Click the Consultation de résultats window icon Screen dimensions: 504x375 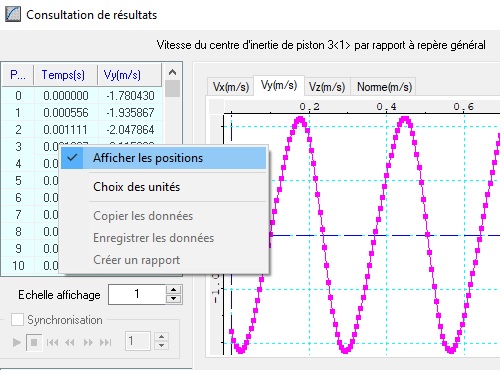(x=13, y=14)
